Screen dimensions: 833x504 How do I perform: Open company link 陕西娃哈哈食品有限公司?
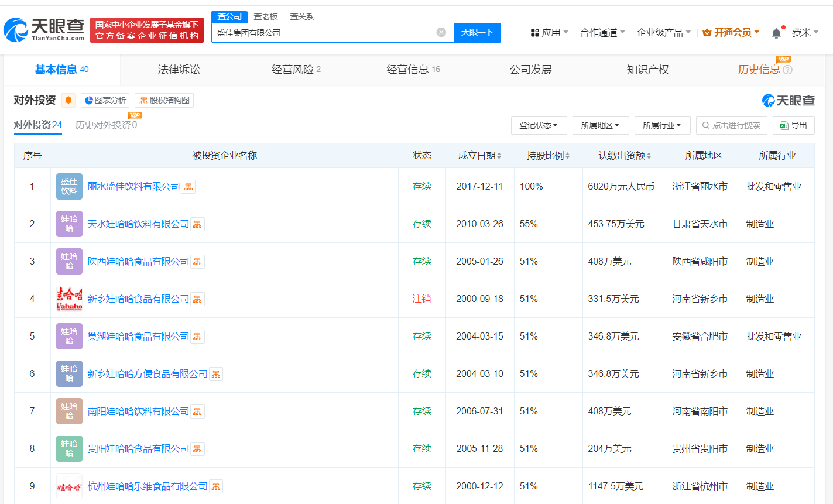tap(138, 262)
